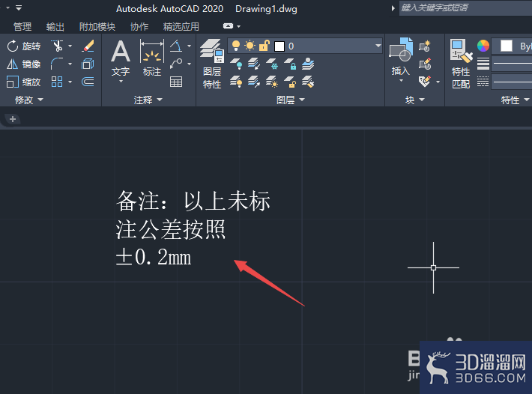Open the Fillet dropdown arrow

pyautogui.click(x=70, y=64)
